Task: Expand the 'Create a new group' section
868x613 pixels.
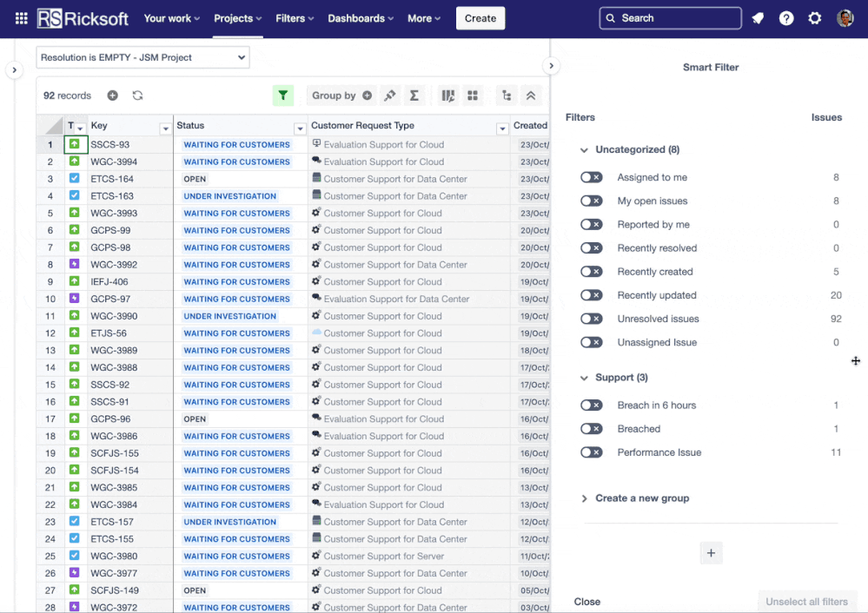Action: pos(584,498)
